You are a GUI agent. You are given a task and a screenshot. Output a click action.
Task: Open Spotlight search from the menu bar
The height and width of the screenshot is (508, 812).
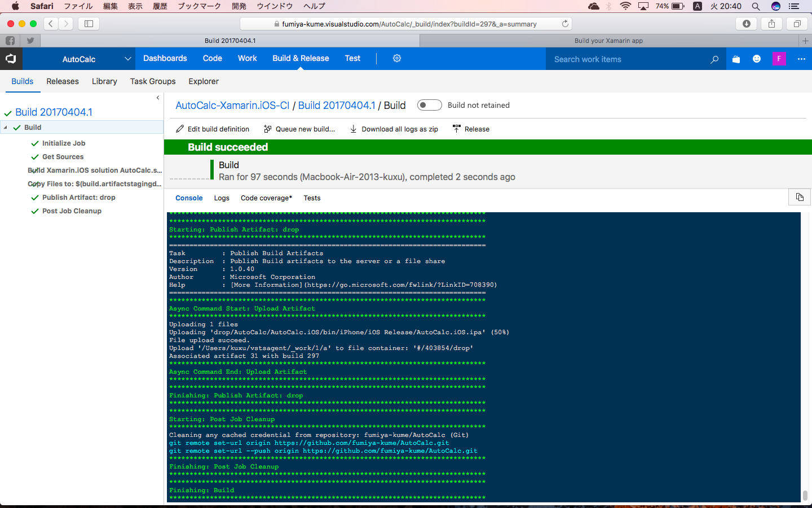tap(756, 6)
